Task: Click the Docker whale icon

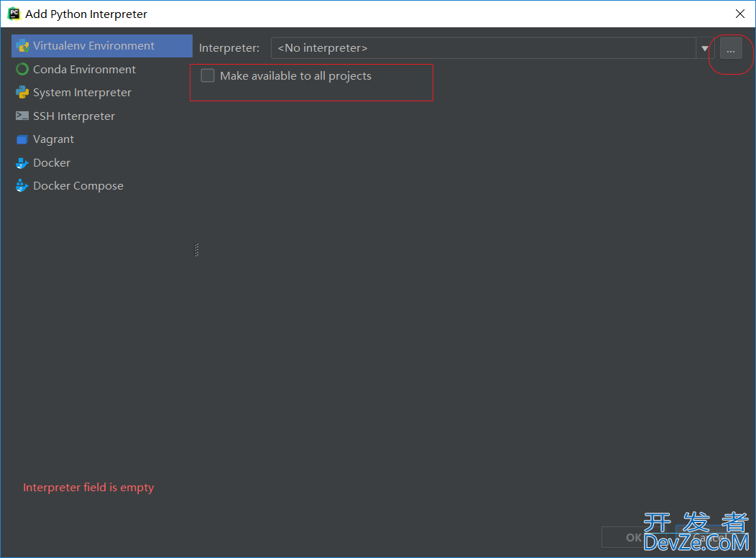Action: pos(22,163)
